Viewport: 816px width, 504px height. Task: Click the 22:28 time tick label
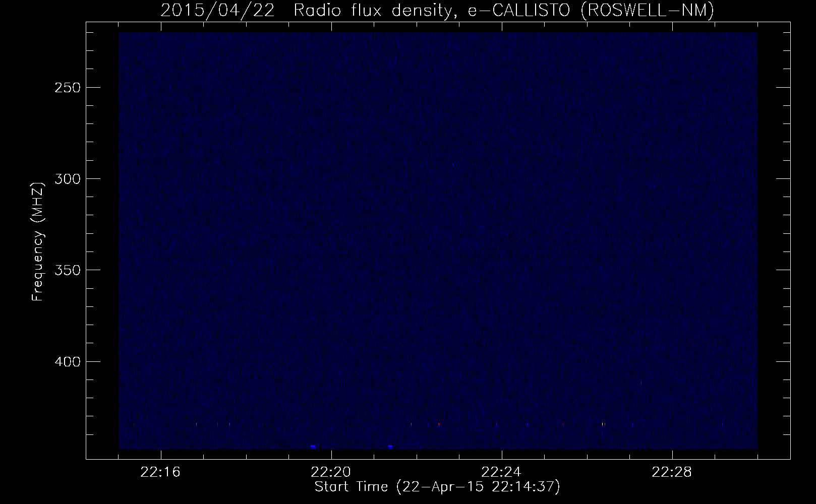click(x=672, y=472)
